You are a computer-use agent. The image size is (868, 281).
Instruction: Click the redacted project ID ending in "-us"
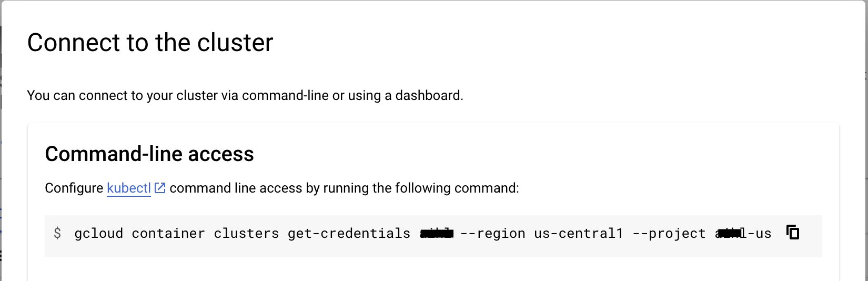coord(743,233)
